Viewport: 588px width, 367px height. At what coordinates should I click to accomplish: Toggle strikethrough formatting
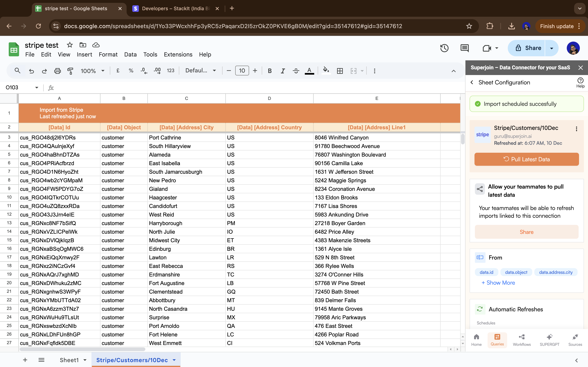pos(296,71)
